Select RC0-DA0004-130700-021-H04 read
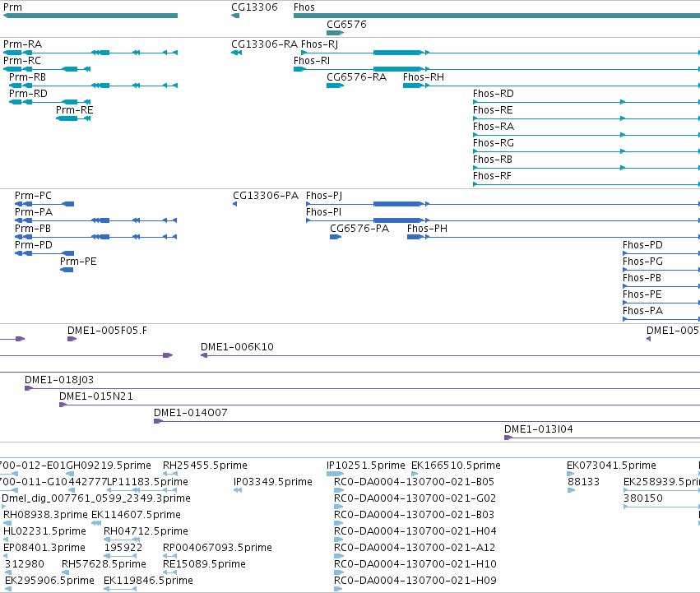Image resolution: width=700 pixels, height=593 pixels. pyautogui.click(x=338, y=540)
